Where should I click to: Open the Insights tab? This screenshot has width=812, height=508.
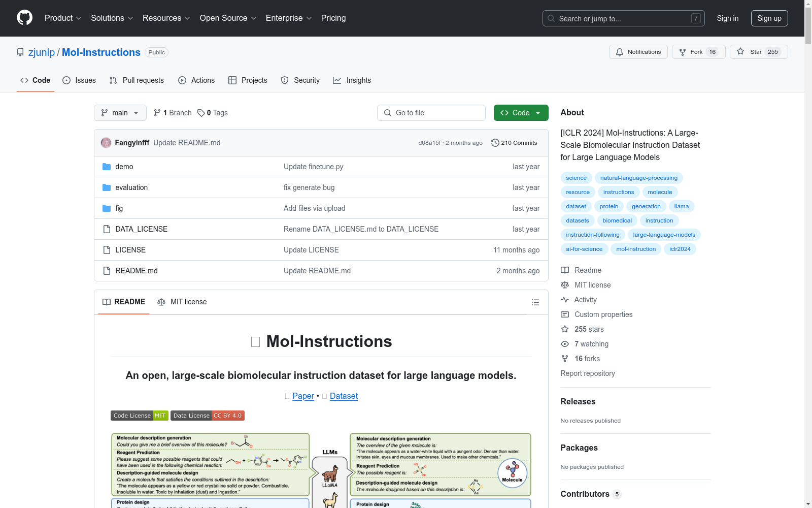pyautogui.click(x=352, y=80)
